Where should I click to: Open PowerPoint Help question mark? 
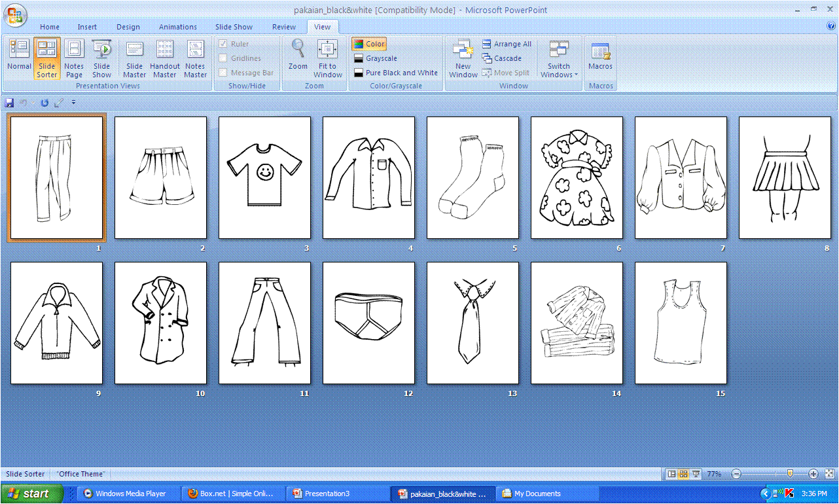point(831,26)
